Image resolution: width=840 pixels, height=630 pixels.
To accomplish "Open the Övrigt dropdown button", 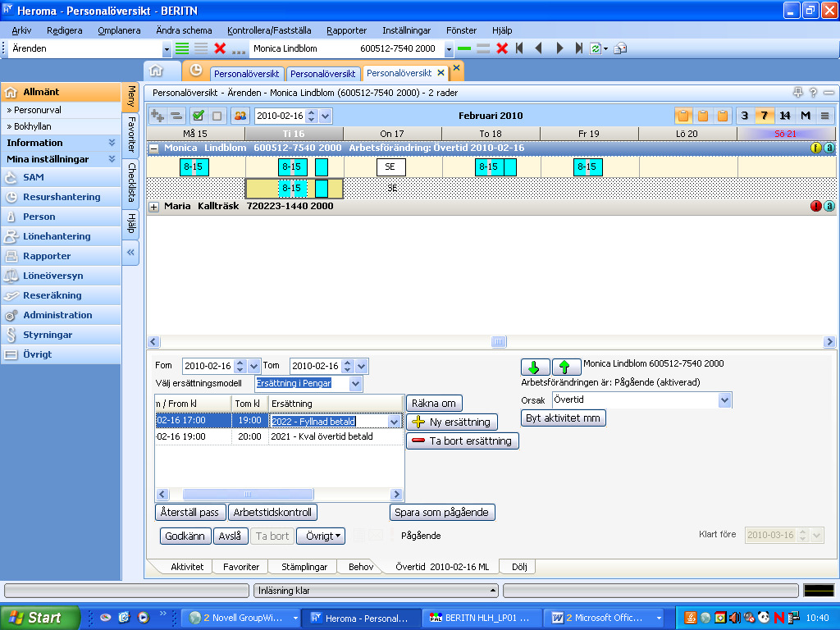I will point(321,536).
